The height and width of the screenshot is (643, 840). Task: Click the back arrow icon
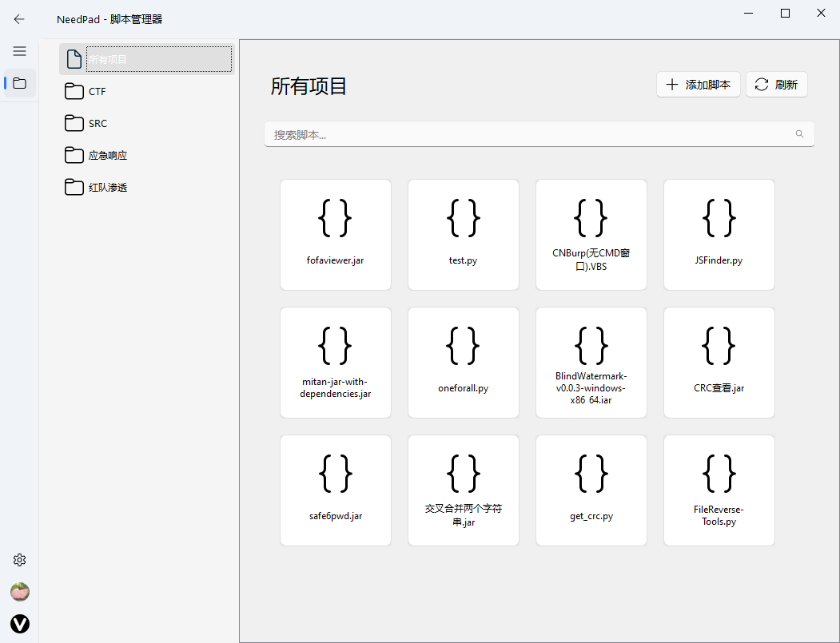point(19,19)
